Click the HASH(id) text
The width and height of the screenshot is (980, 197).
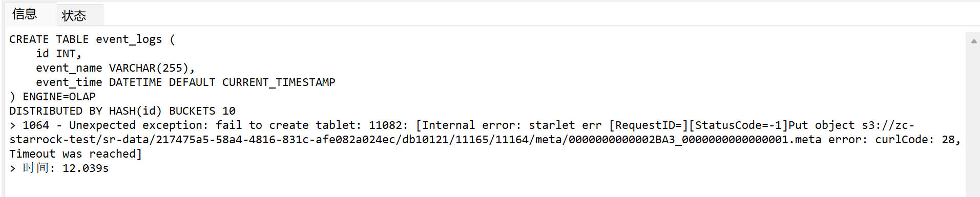[135, 111]
